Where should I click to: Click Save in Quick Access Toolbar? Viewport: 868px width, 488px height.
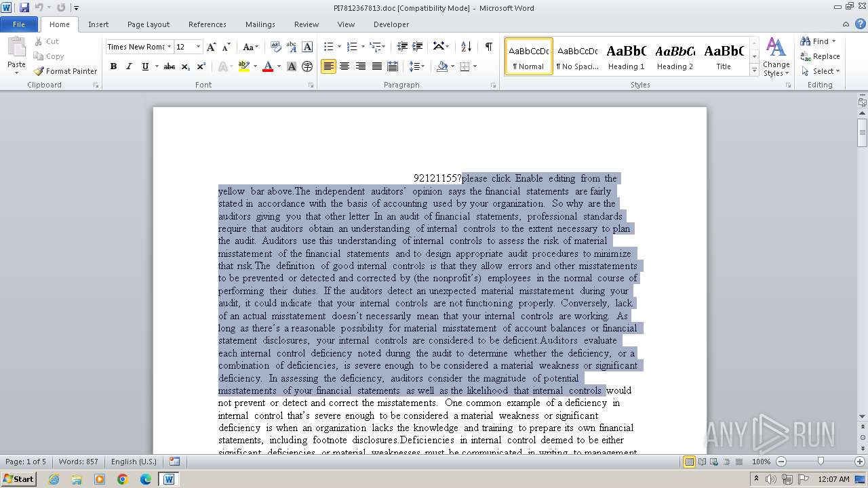pos(24,7)
